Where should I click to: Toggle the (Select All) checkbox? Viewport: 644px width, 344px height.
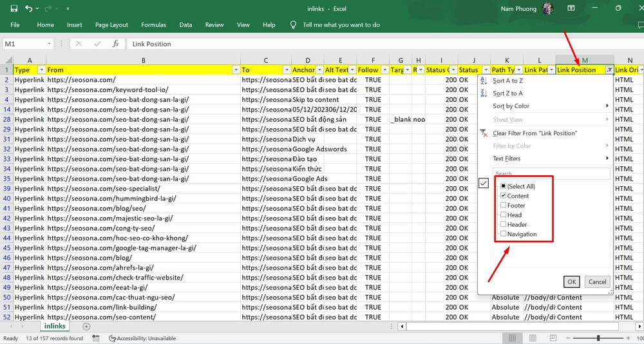click(x=503, y=186)
